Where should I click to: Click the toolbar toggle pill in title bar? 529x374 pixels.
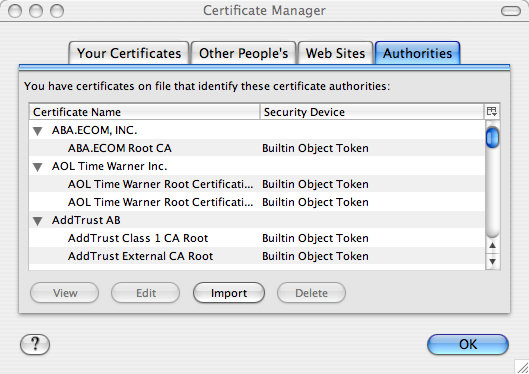(x=511, y=11)
